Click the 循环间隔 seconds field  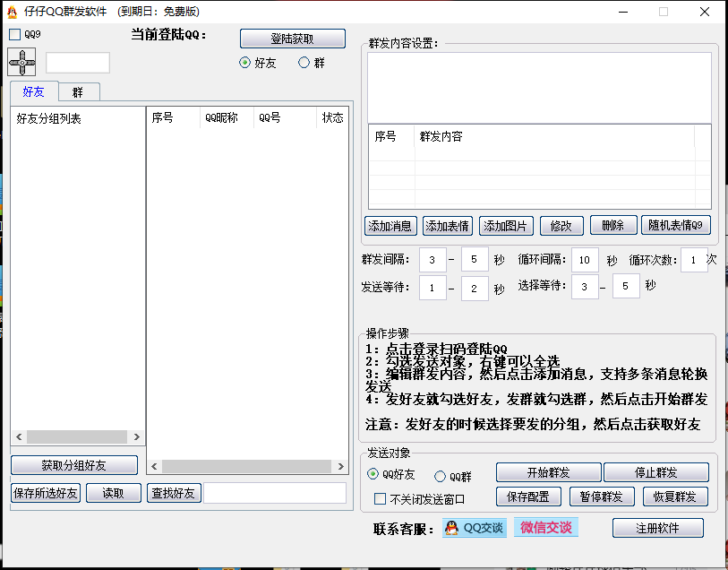(x=585, y=260)
